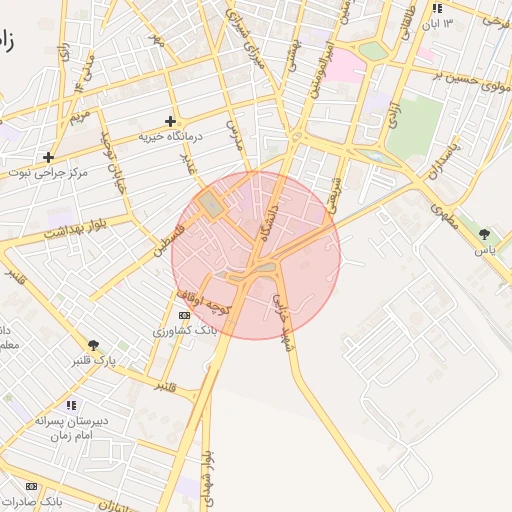The width and height of the screenshot is (512, 512).
Task: Select the مولوی حسین بر street label
Action: coord(472,83)
